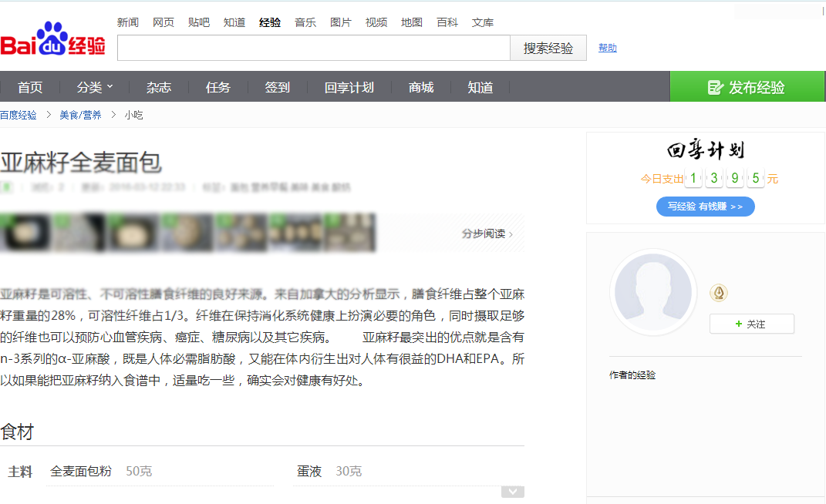Click the 发布经验 publish button

tap(747, 87)
